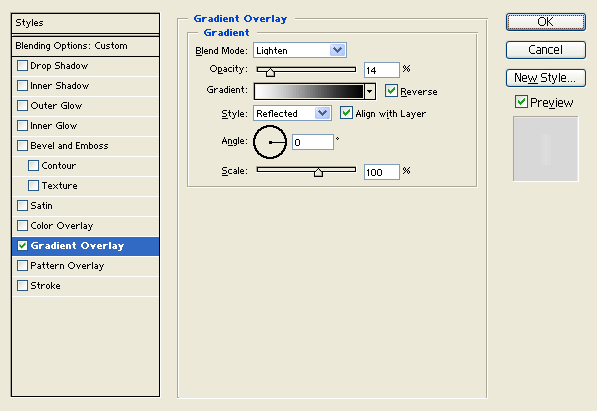Select the Satin style row label

[42, 206]
